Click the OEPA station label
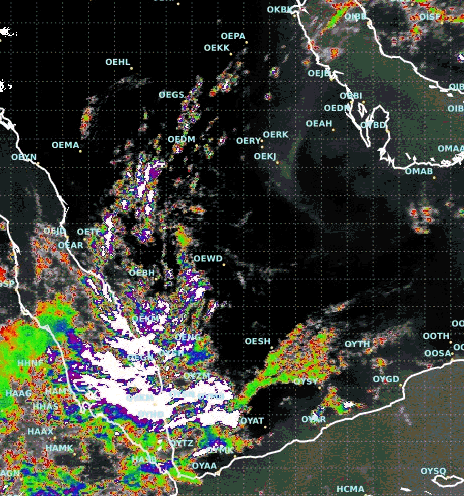The height and width of the screenshot is (496, 464). [x=233, y=36]
